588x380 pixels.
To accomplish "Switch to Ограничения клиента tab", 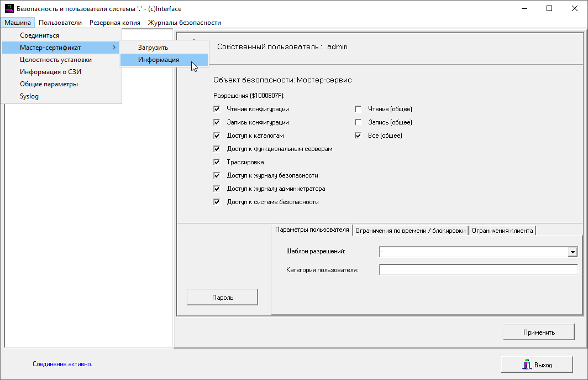I will coord(502,231).
